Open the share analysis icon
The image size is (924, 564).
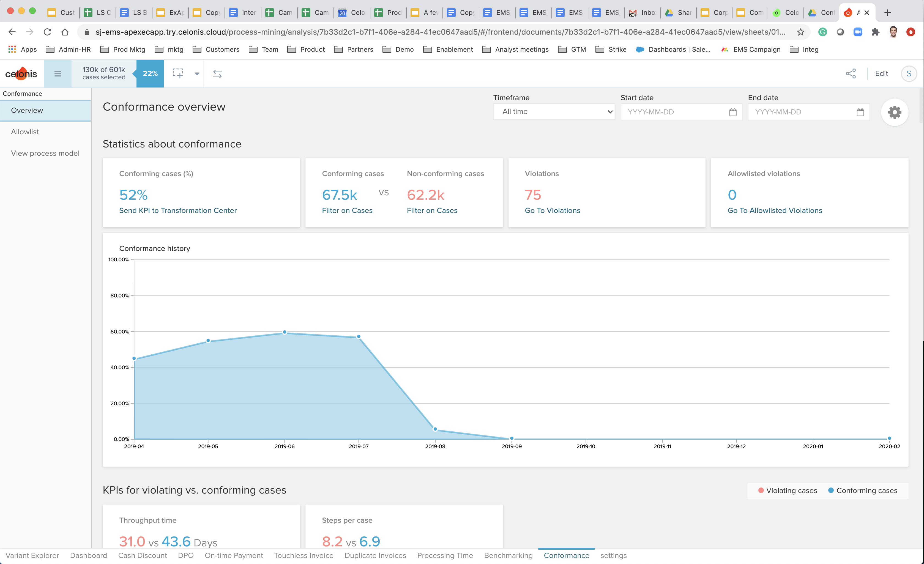[x=851, y=73]
